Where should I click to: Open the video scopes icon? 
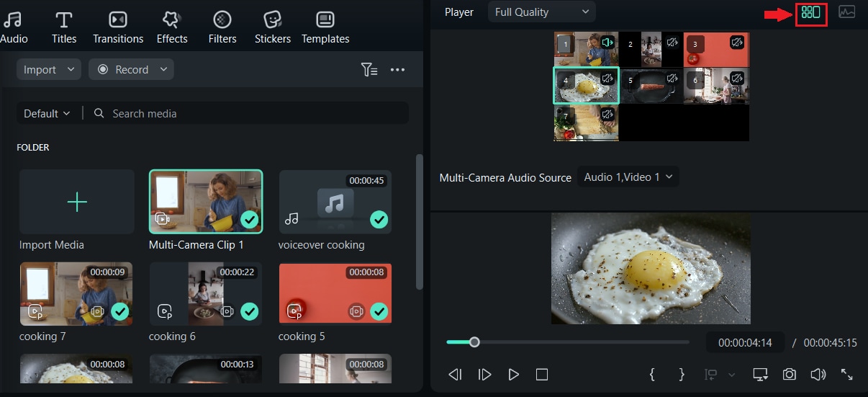pos(847,12)
